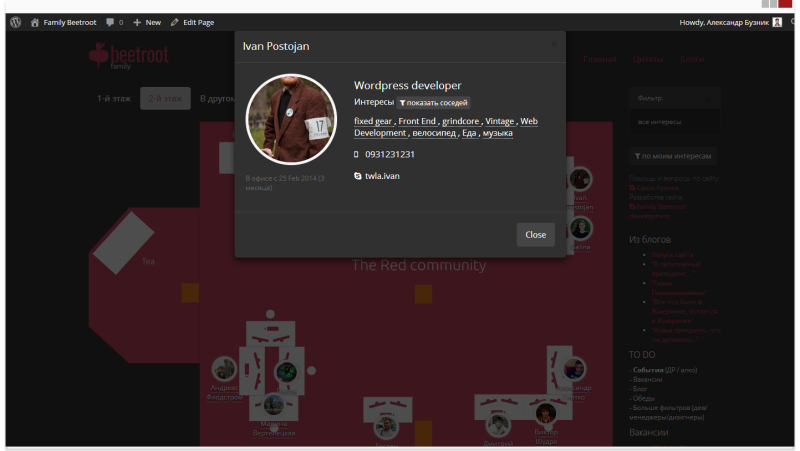The image size is (800, 451).
Task: Select the grindcore interest tag
Action: tap(461, 121)
